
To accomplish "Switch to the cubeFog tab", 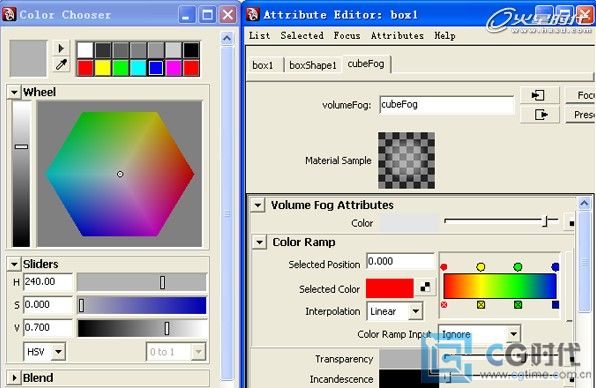I will point(366,63).
